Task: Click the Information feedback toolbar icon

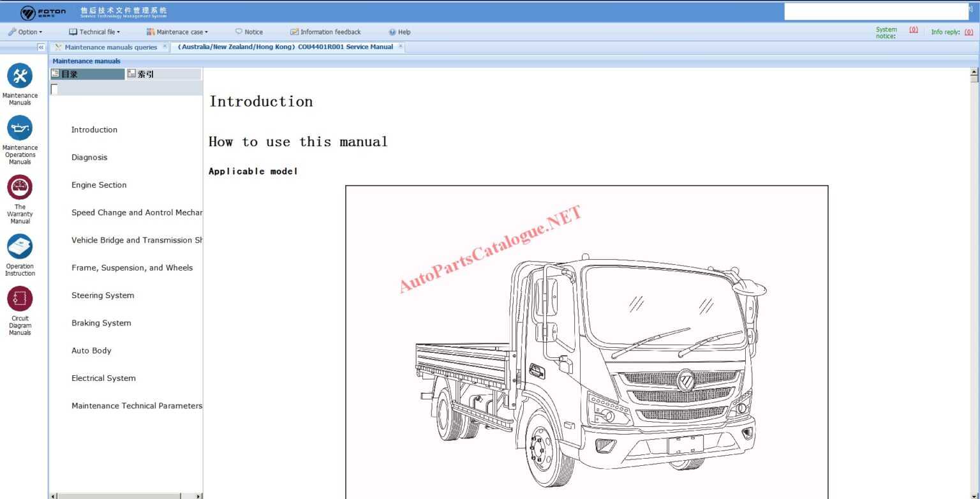Action: tap(326, 31)
